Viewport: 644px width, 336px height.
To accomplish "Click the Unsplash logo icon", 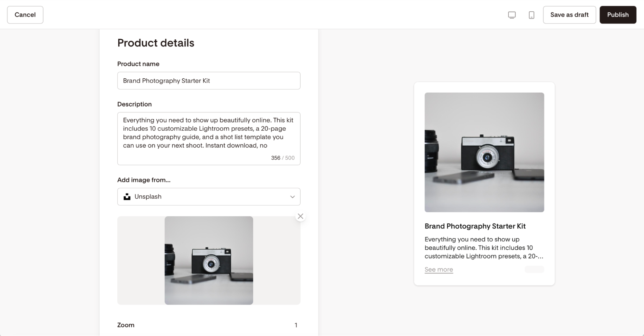I will [x=127, y=197].
